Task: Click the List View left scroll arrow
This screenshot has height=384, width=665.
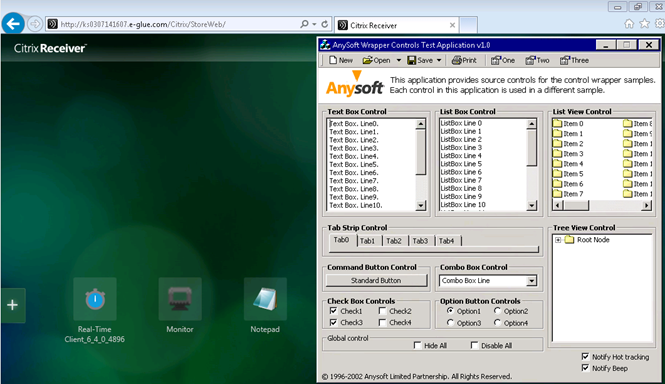Action: click(x=557, y=205)
